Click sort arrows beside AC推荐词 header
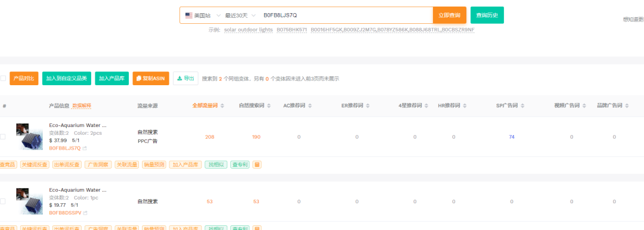 click(311, 106)
